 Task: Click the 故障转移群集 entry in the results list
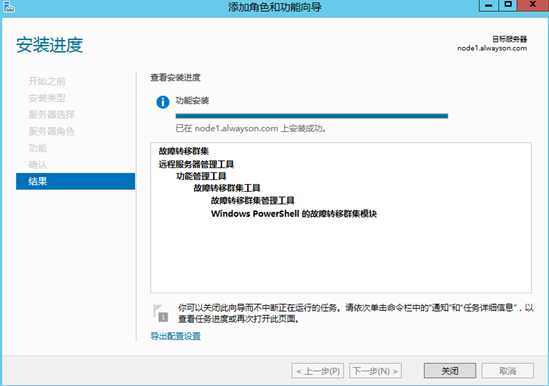(183, 151)
